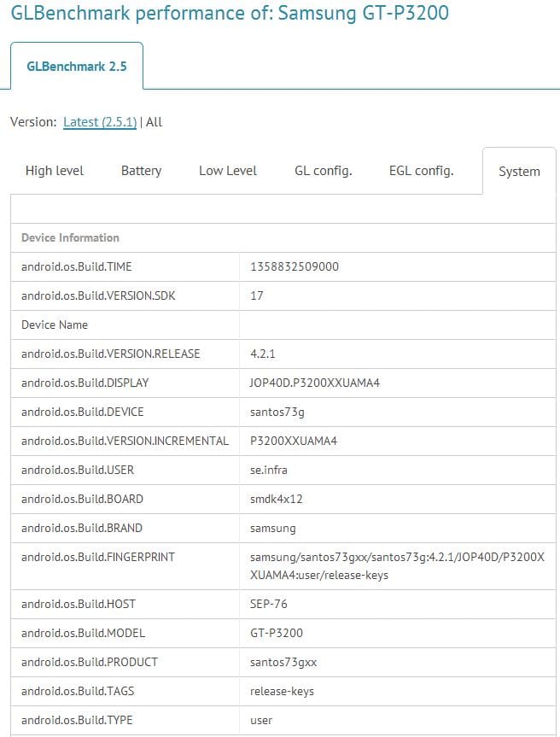560x737 pixels.
Task: Click the All versions link
Action: pos(155,122)
